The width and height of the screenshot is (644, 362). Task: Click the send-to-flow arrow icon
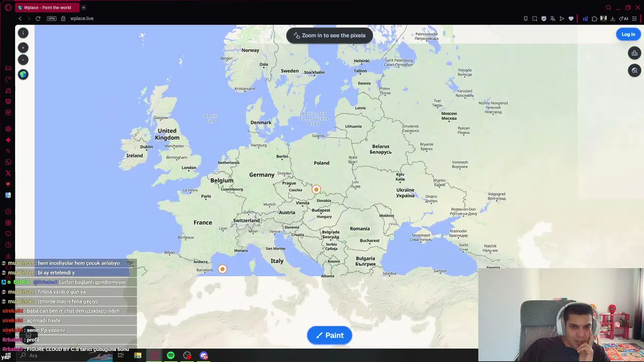[562, 19]
